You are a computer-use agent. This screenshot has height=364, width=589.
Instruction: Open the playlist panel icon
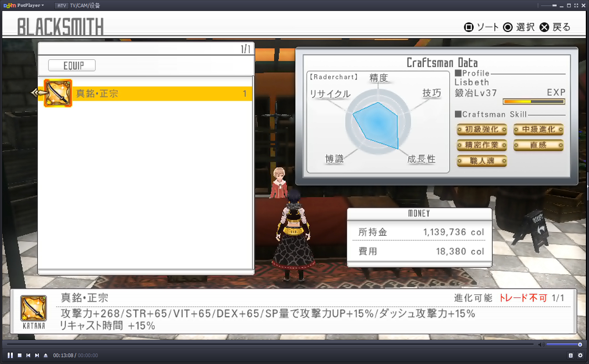(x=571, y=355)
